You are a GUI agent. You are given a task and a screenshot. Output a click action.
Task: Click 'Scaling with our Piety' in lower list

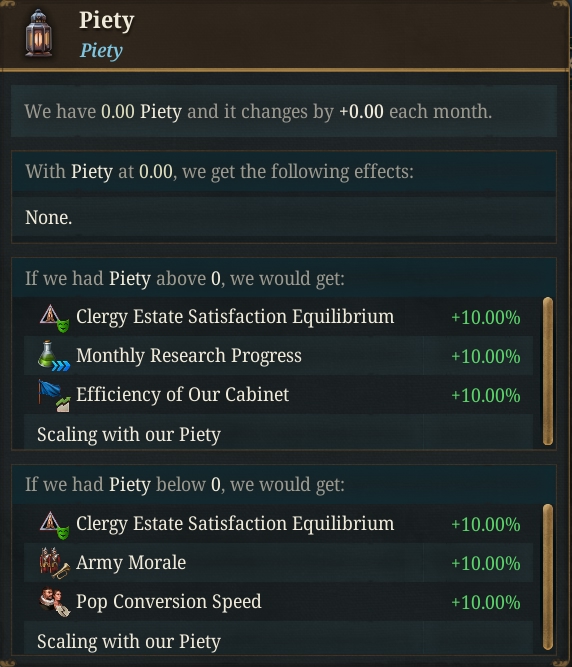tap(129, 641)
